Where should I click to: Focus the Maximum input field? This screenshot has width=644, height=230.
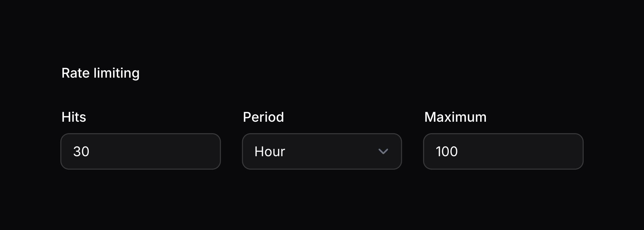(x=503, y=151)
